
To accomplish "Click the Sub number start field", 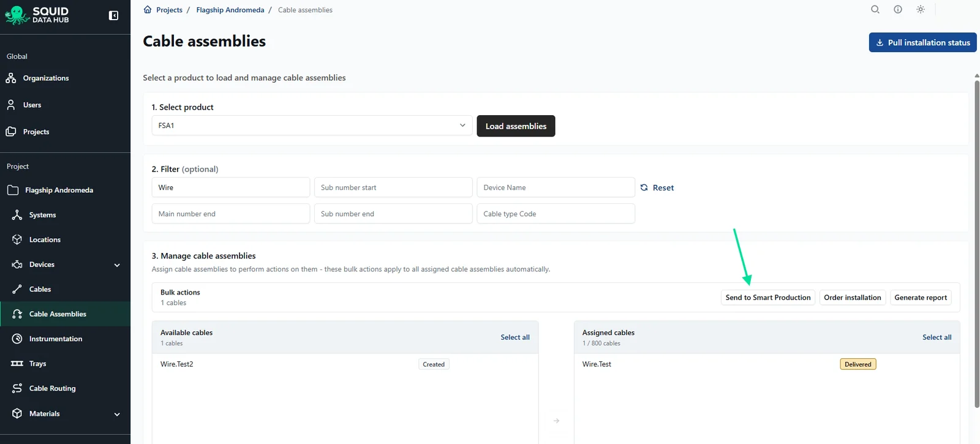I will tap(393, 187).
